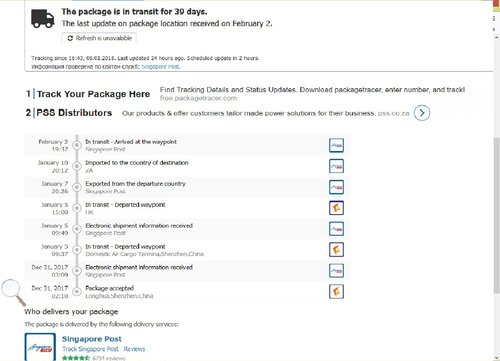Open the Singapore Post carrier title link
The height and width of the screenshot is (361, 500).
pos(92,339)
